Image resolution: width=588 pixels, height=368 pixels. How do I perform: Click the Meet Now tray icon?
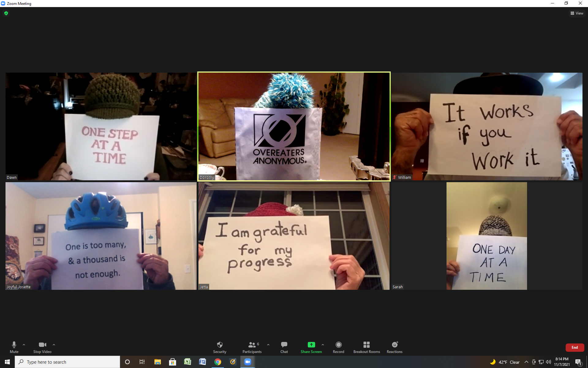point(534,362)
